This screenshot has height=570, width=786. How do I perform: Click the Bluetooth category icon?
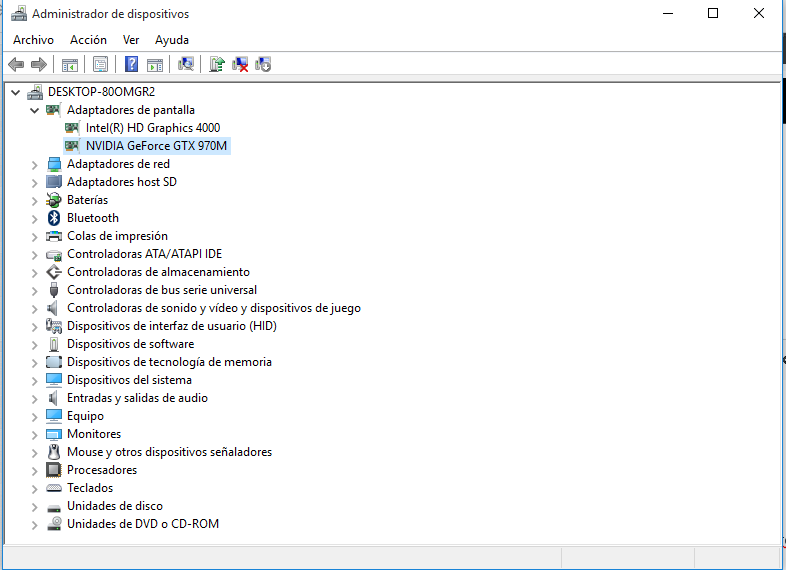pyautogui.click(x=54, y=218)
